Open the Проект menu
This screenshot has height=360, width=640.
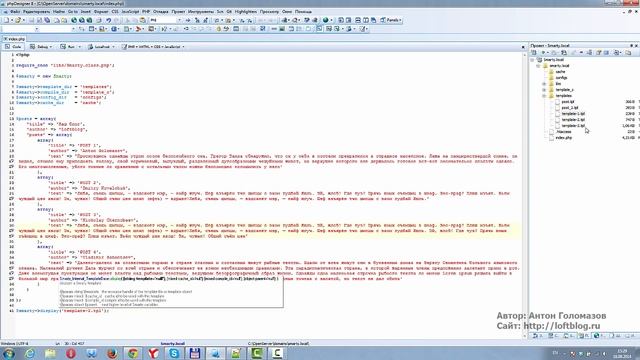point(178,12)
